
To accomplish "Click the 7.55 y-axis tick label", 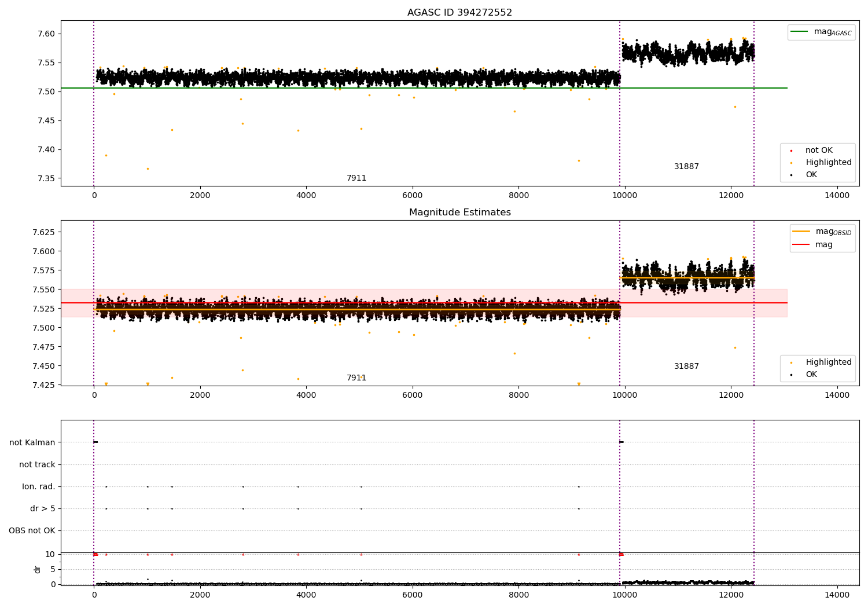I will 47,63.
